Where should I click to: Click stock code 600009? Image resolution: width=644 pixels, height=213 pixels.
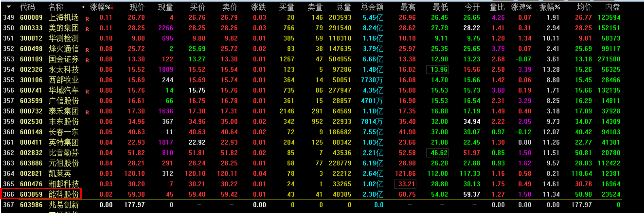(x=31, y=18)
